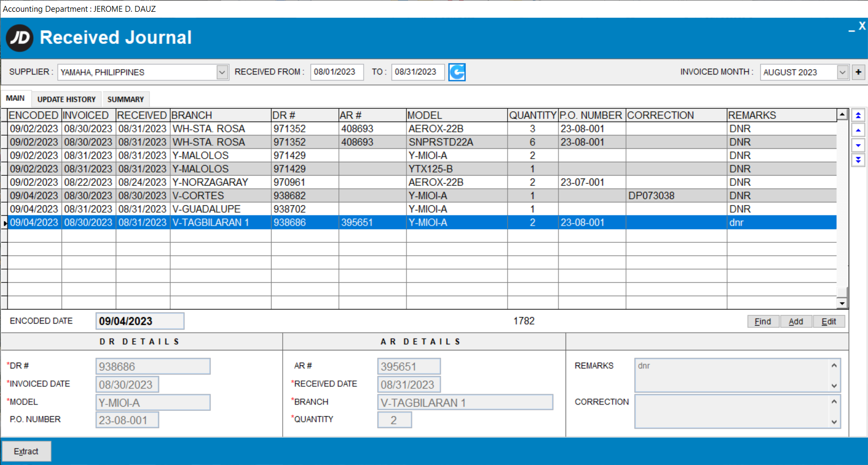The image size is (868, 465).
Task: Click DR number 970961 cell
Action: (305, 182)
